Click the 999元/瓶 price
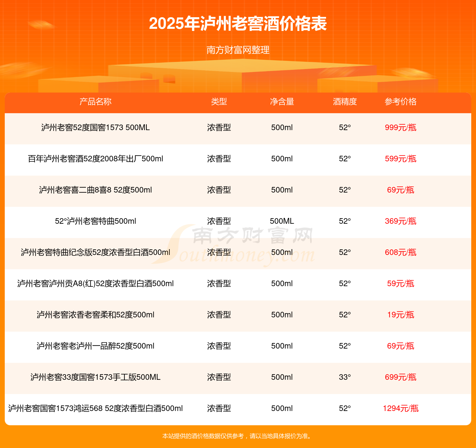476x448 pixels. coord(401,127)
